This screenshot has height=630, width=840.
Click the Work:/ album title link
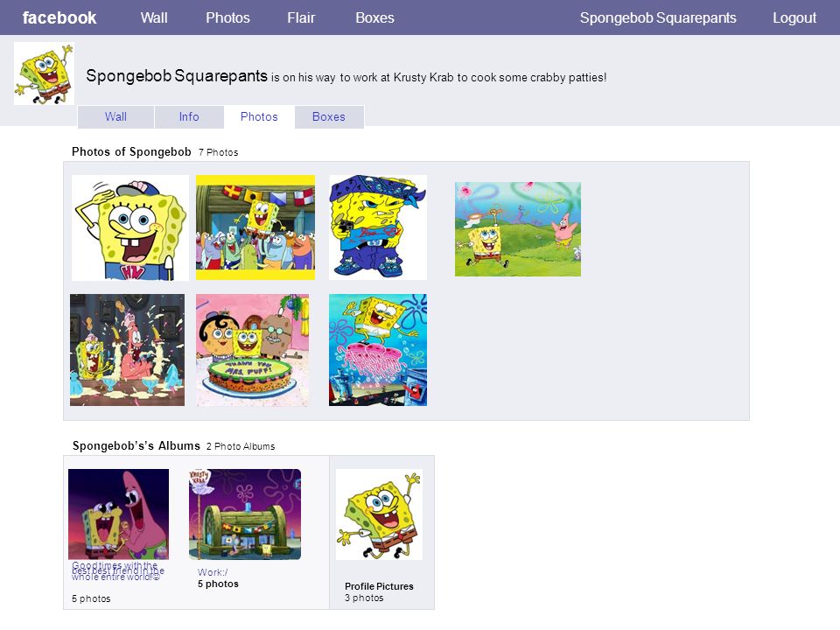(x=213, y=572)
